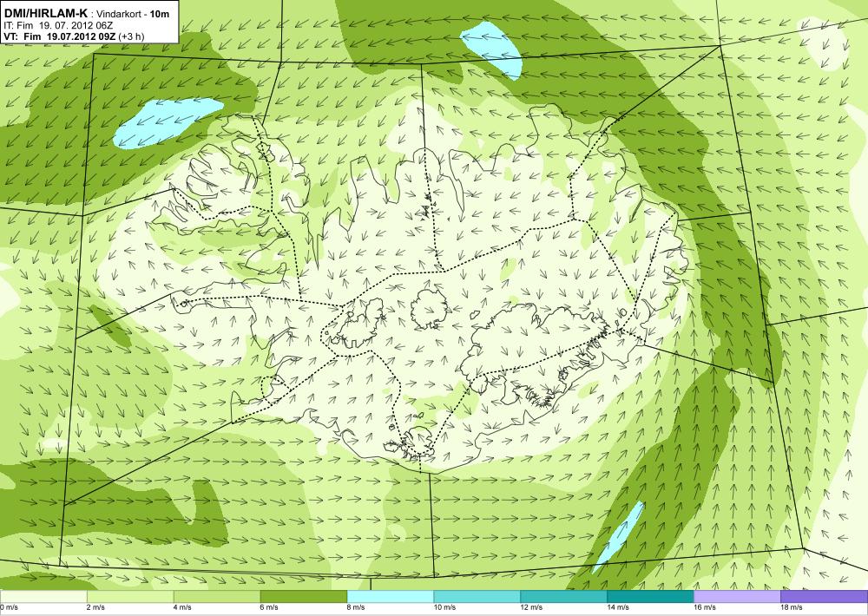Click the 2–4 m/s legend color swatch
This screenshot has width=868, height=616.
point(130,597)
